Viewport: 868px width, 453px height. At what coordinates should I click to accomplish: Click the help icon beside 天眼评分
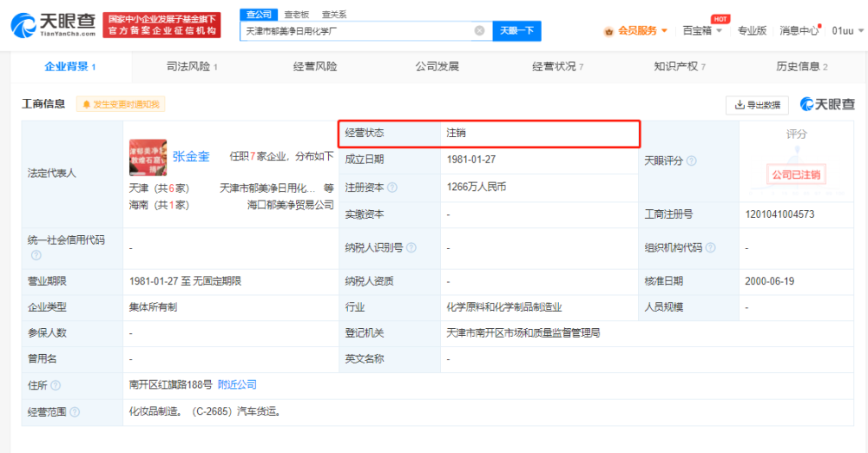(x=692, y=161)
